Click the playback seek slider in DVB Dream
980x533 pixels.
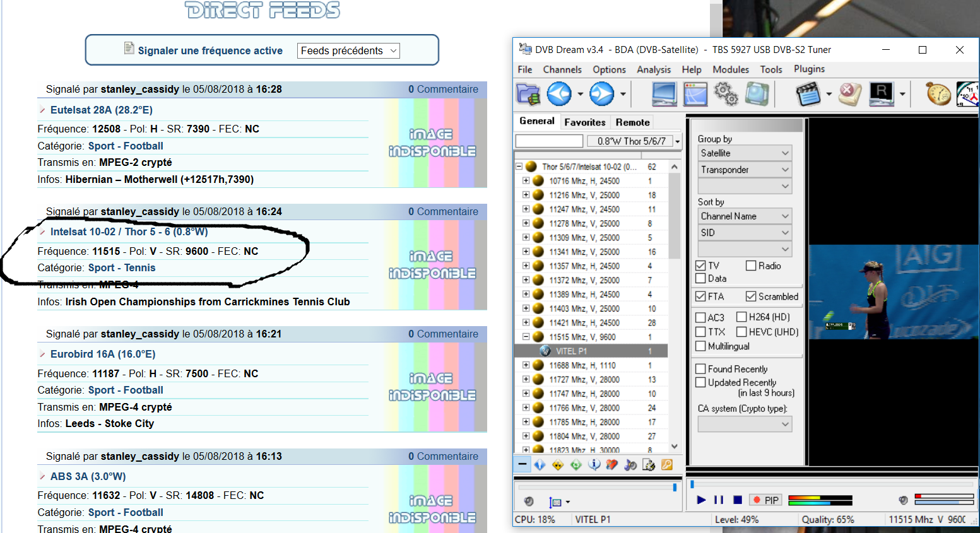point(832,484)
